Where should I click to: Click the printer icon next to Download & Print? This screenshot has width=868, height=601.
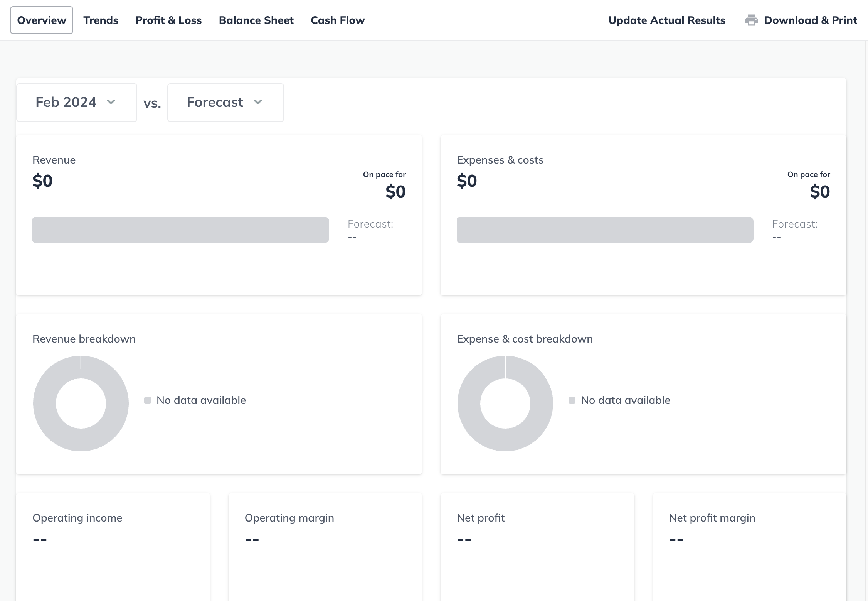point(751,20)
